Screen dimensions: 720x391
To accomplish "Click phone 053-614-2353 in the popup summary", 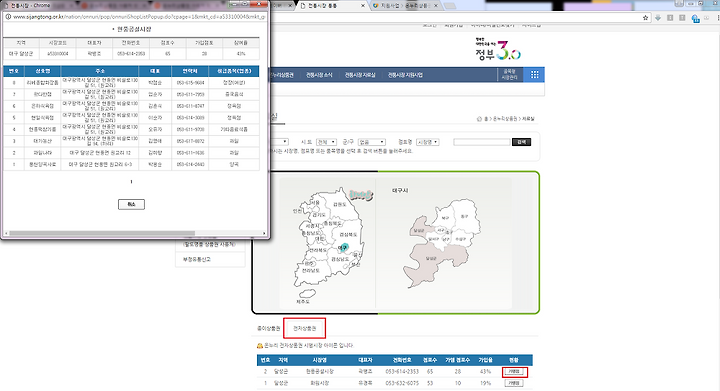I will 131,54.
